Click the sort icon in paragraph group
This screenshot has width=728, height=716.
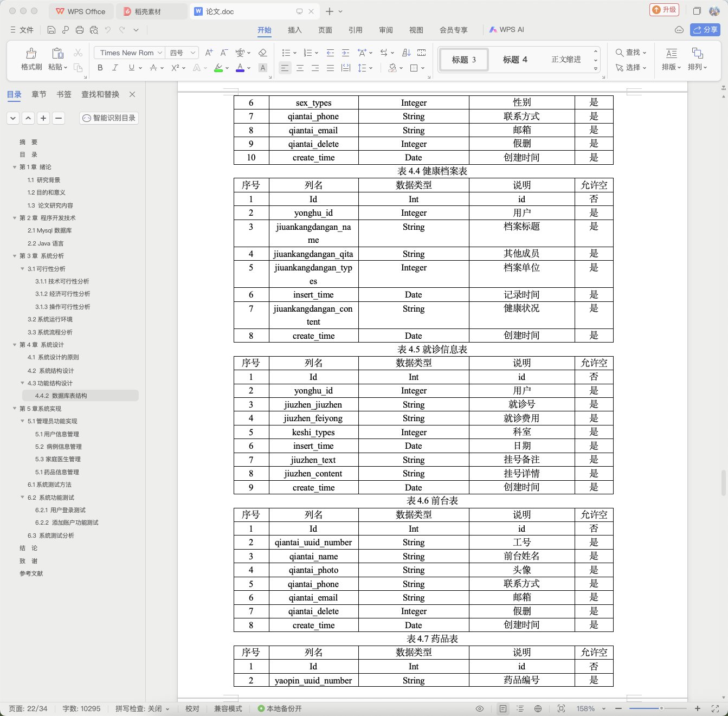[407, 53]
